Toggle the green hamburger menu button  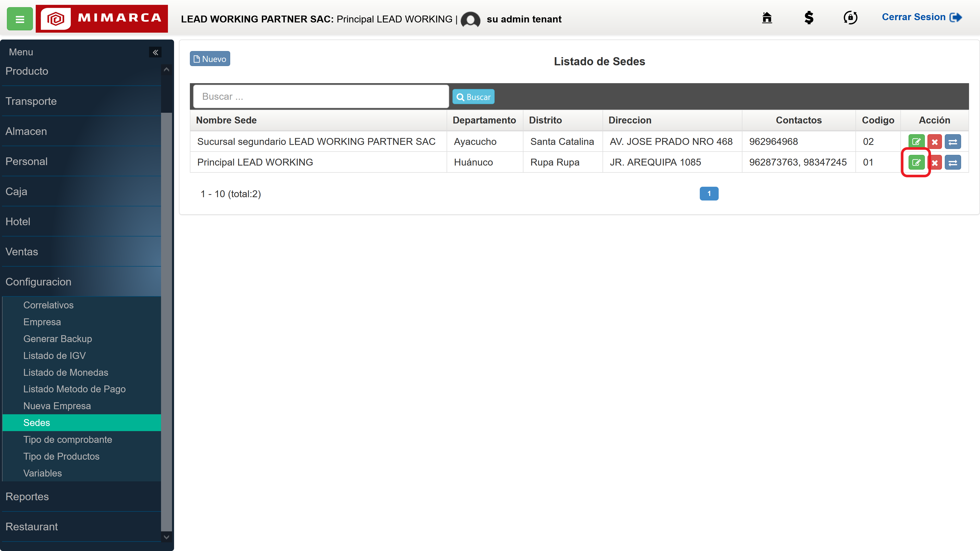[x=20, y=19]
